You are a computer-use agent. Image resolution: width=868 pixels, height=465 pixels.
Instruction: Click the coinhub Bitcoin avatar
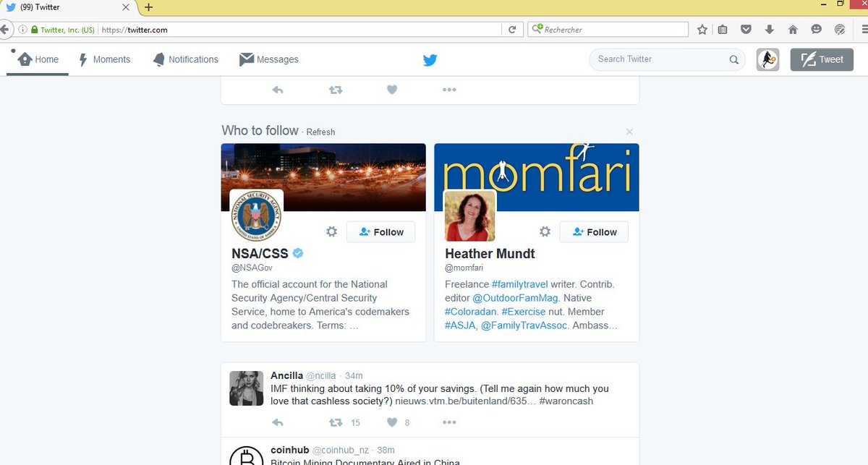click(247, 455)
